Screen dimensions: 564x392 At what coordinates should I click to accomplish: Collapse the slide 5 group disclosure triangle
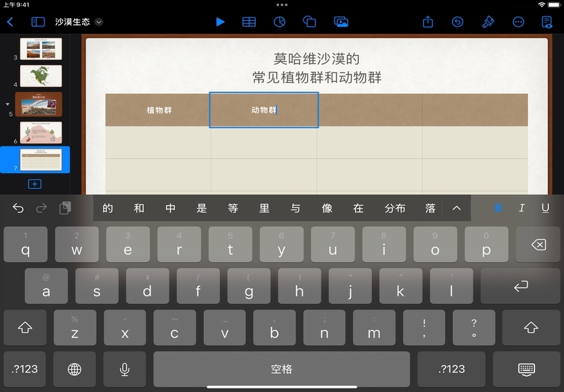pos(8,104)
